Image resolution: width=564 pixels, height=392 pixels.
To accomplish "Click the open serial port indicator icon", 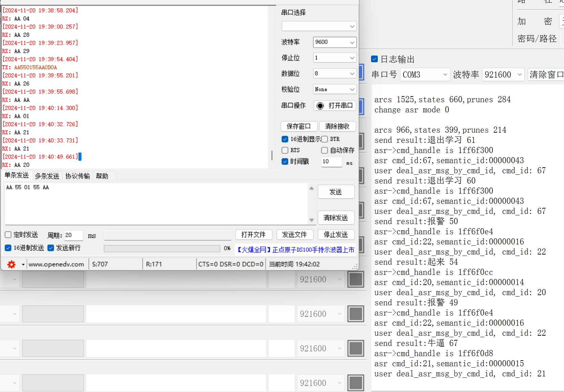I will point(320,106).
